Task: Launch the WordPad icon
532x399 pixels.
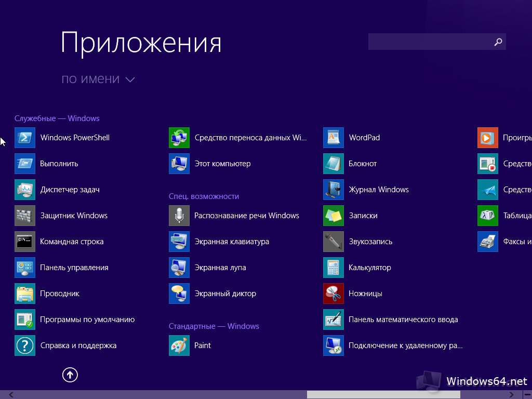Action: 334,138
